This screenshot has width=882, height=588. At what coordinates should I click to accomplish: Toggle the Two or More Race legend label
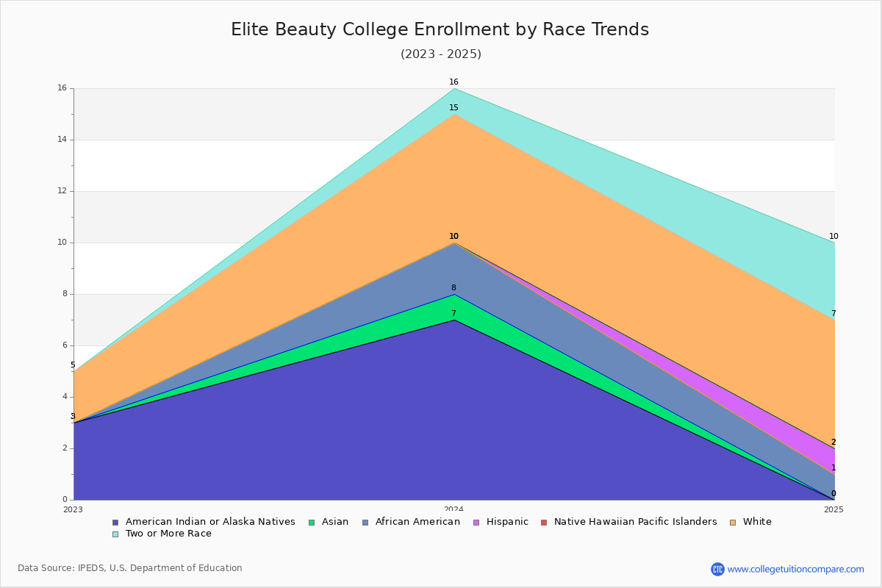(168, 534)
